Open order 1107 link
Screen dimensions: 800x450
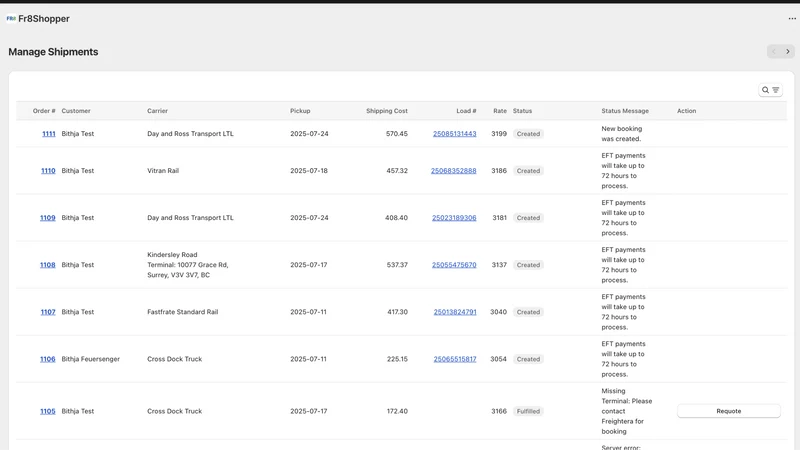[48, 312]
